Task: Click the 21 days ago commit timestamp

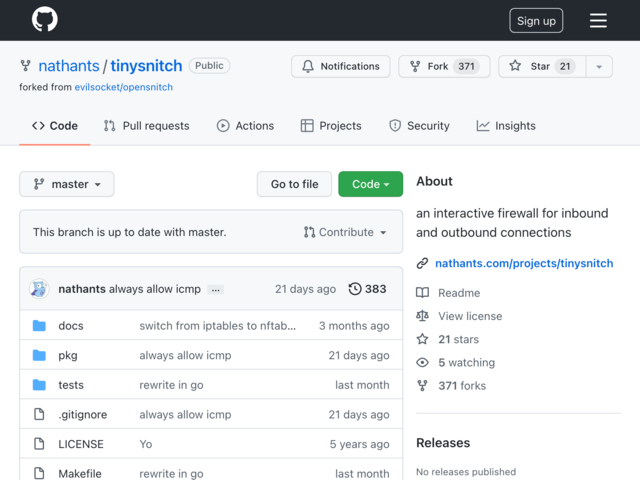Action: click(x=305, y=289)
